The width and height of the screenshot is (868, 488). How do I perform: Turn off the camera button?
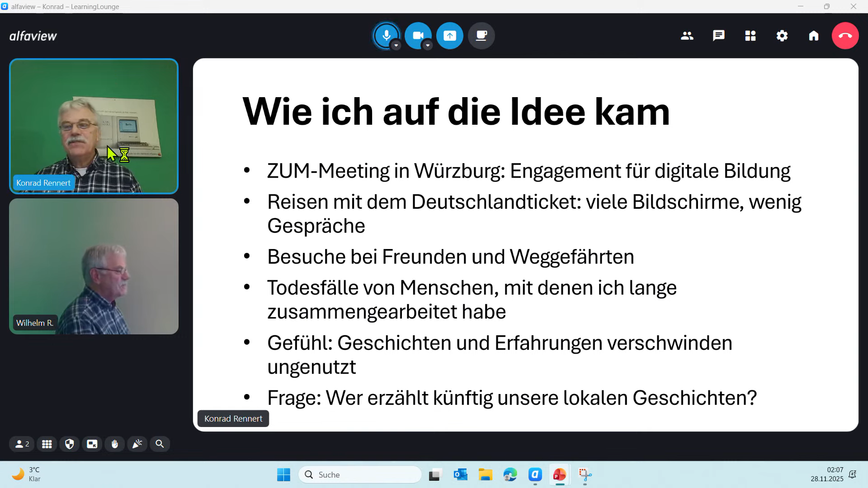pyautogui.click(x=417, y=35)
